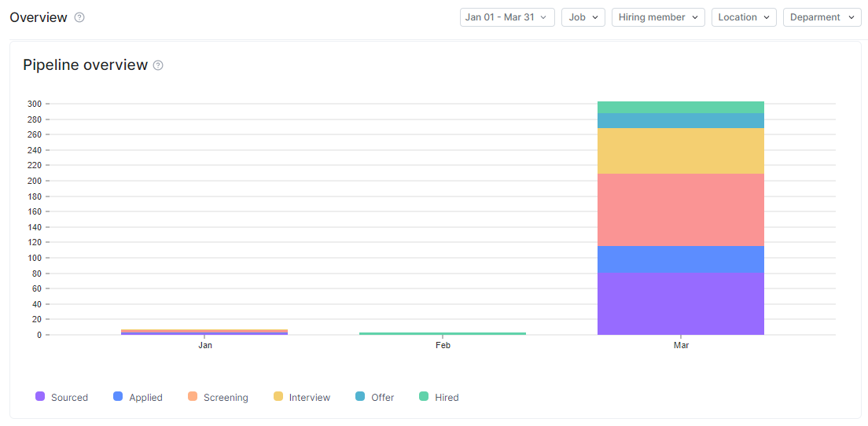Click the small Jan bar
868x426 pixels.
coord(204,332)
